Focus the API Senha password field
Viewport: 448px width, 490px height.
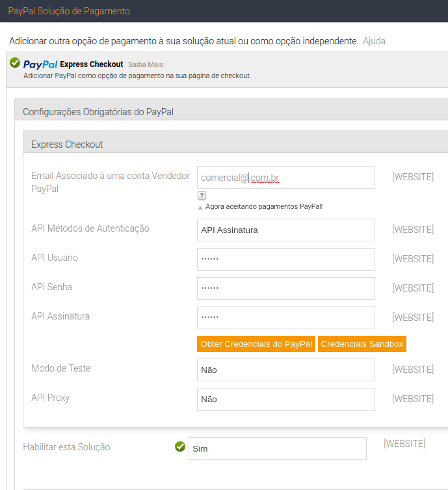click(286, 288)
